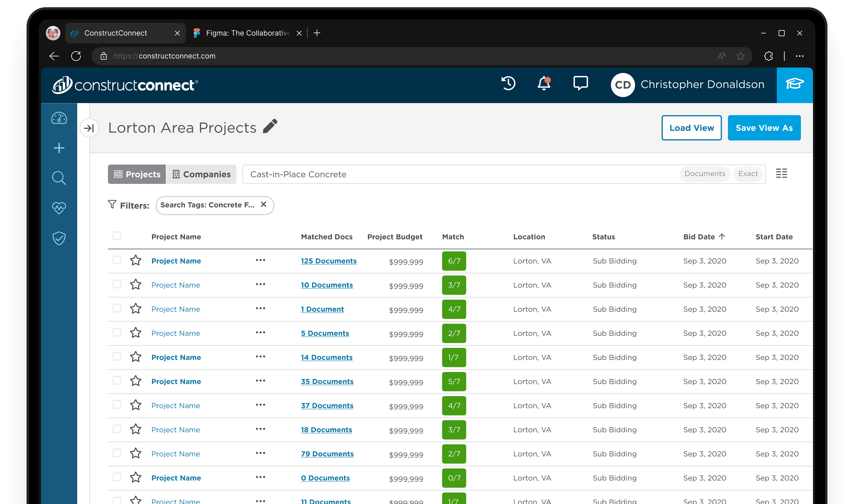Viewport: 854px width, 504px height.
Task: Open the history clock icon in header
Action: click(508, 84)
